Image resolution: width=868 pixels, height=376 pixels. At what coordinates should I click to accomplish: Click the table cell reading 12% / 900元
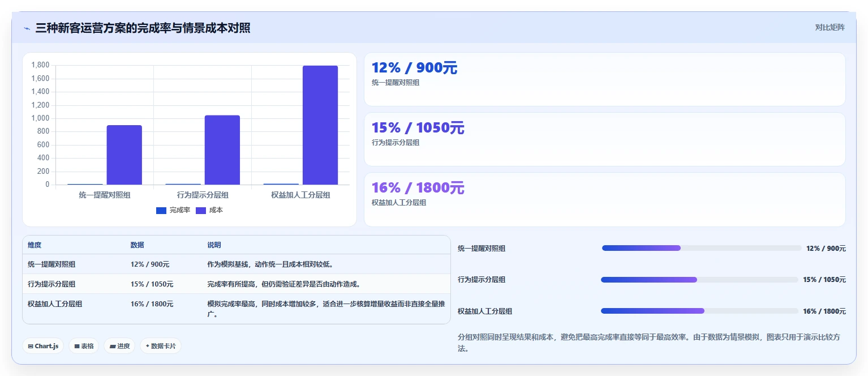click(x=150, y=264)
